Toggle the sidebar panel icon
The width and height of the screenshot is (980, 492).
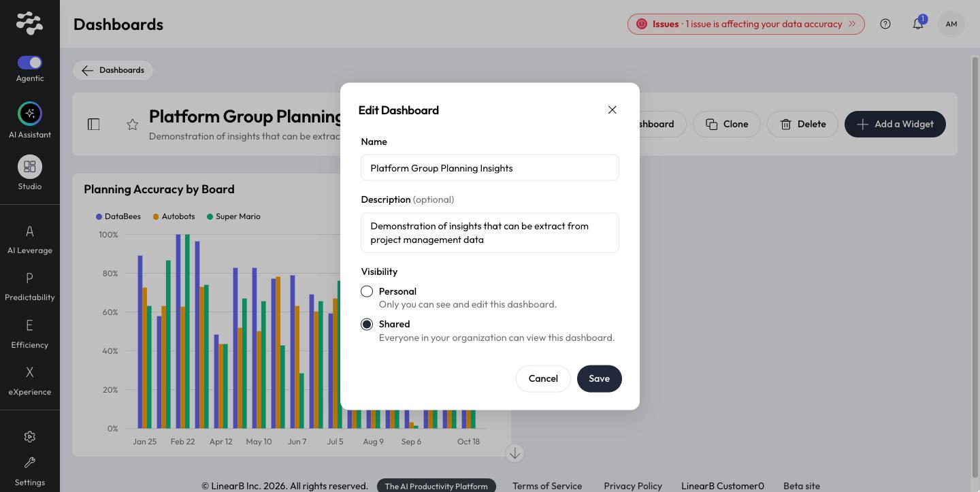tap(94, 124)
